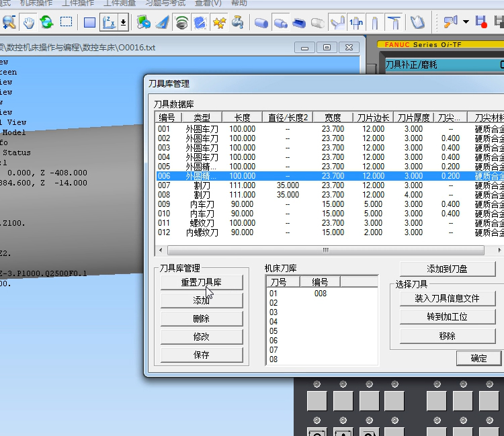Select tool 001 row in tool database
This screenshot has height=436, width=504.
click(x=329, y=129)
